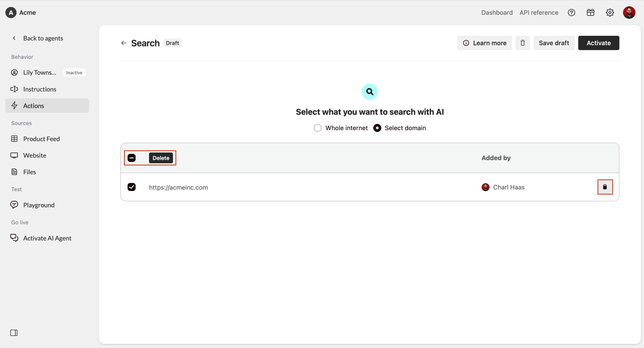This screenshot has width=644, height=348.
Task: Click the Inactive status badge
Action: (x=74, y=72)
